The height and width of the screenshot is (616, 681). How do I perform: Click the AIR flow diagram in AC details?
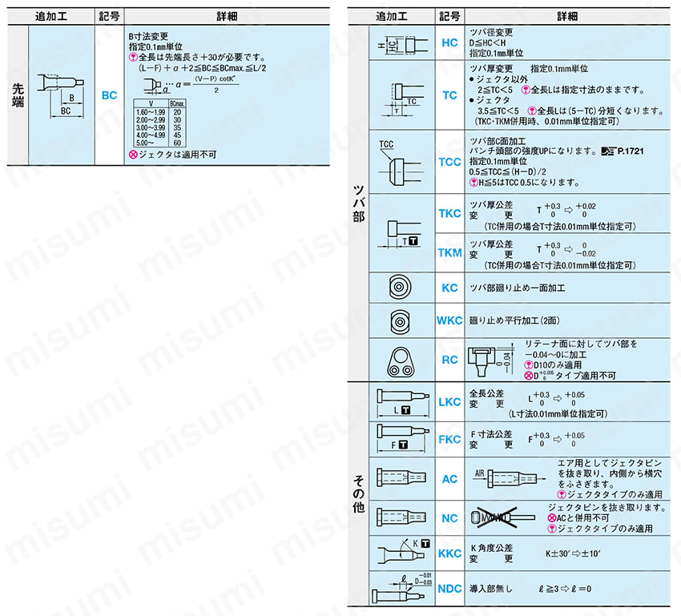click(x=510, y=479)
